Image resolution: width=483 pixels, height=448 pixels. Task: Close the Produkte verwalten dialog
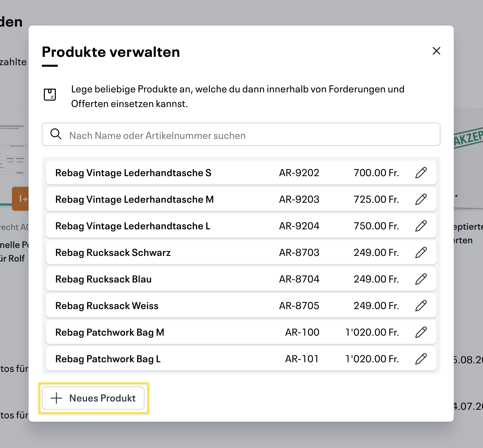point(436,51)
